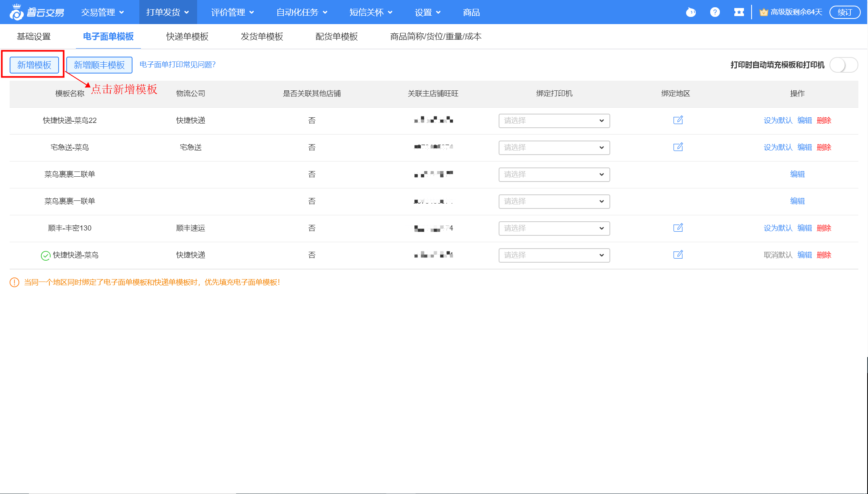868x494 pixels.
Task: Edit the 菜鸟裹裹一联单 template
Action: [797, 201]
